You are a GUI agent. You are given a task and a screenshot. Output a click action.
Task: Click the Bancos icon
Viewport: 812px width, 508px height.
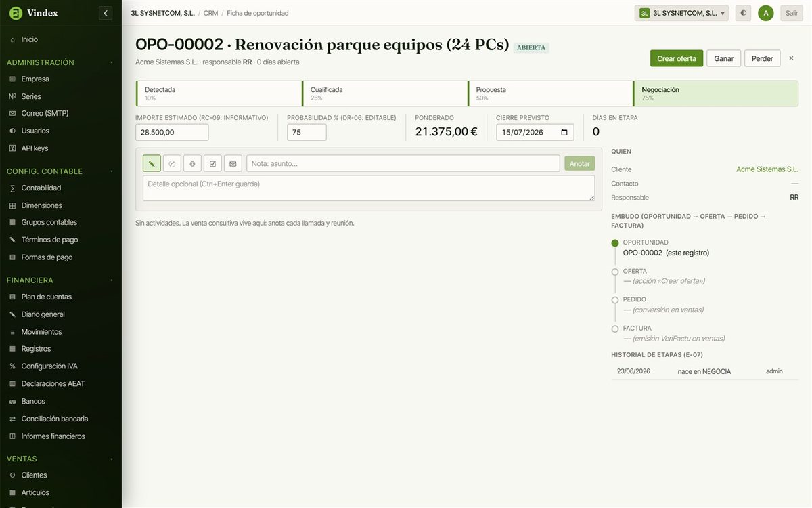point(12,401)
